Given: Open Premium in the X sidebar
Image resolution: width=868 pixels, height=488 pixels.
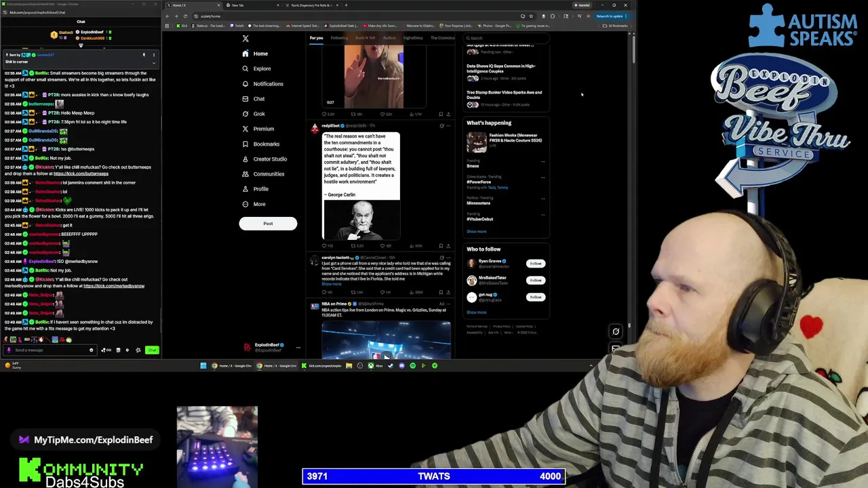Looking at the screenshot, I should tap(258, 129).
